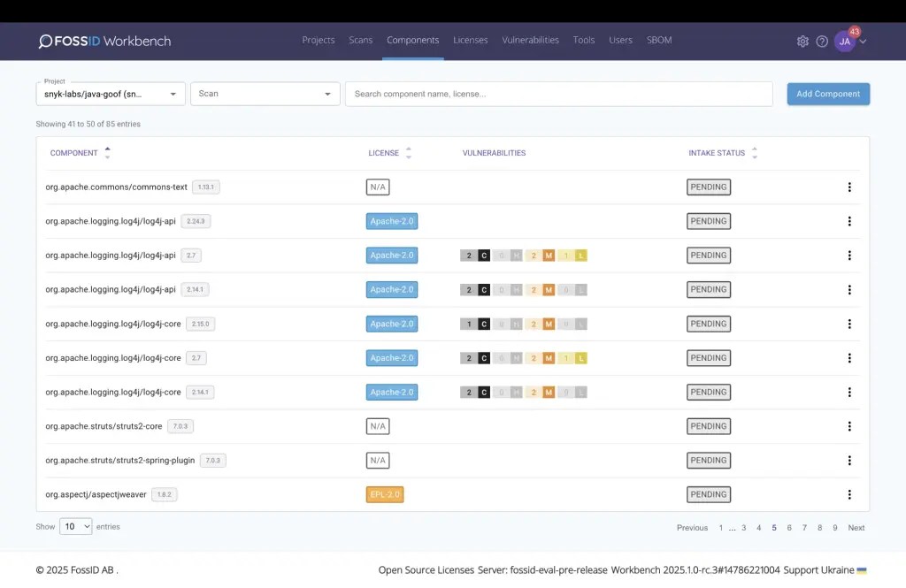Click N/A license badge for struts2-core

point(378,426)
